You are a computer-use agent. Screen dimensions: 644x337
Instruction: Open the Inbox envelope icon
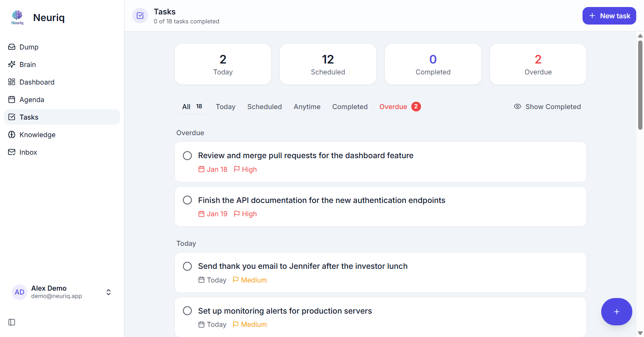click(12, 152)
